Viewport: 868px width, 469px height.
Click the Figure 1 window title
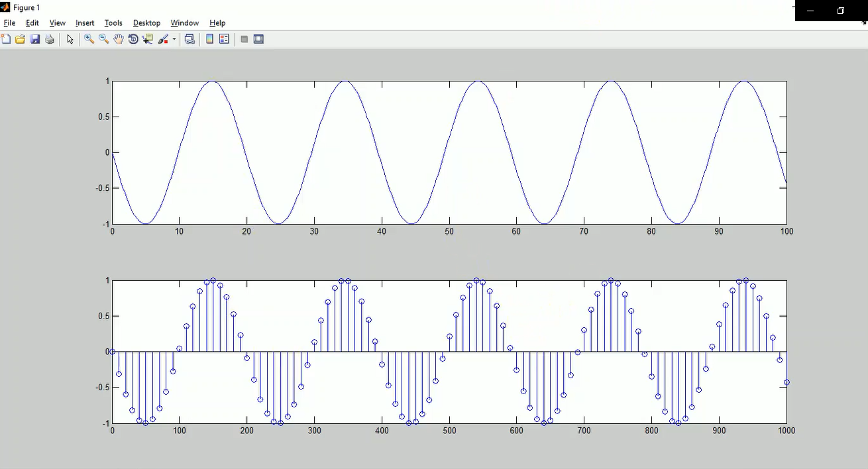coord(27,7)
